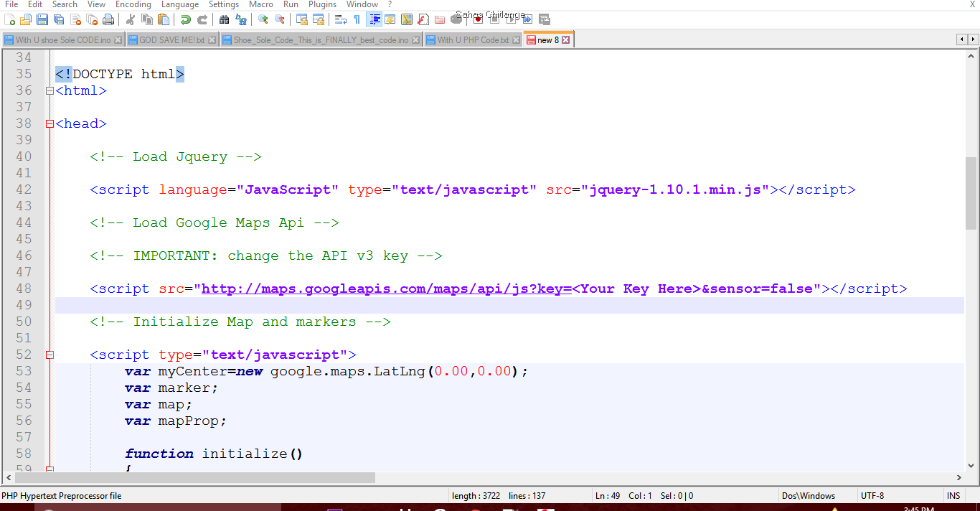Viewport: 980px width, 511px height.
Task: Click the Run macro multiple times icon
Action: pos(527,19)
